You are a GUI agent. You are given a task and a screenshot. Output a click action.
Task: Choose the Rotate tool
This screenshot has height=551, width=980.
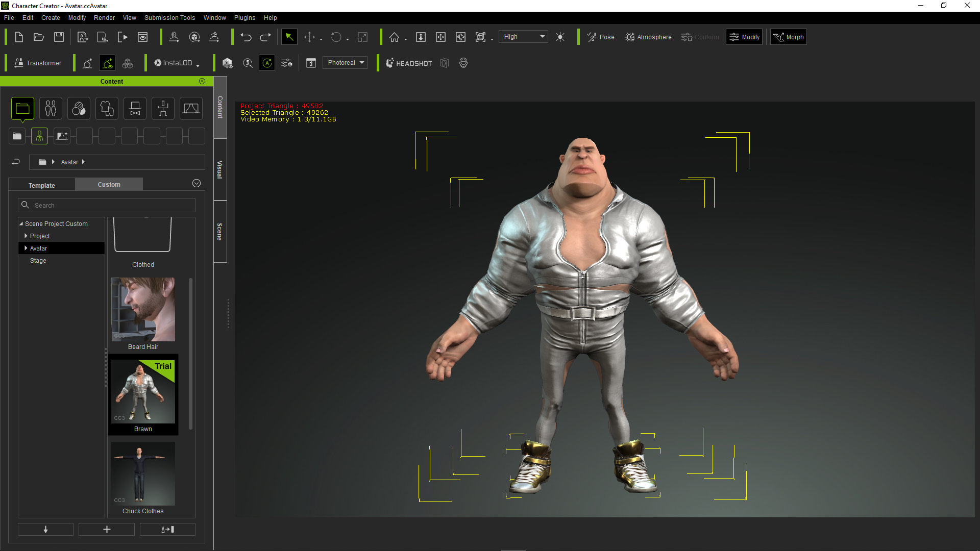336,37
